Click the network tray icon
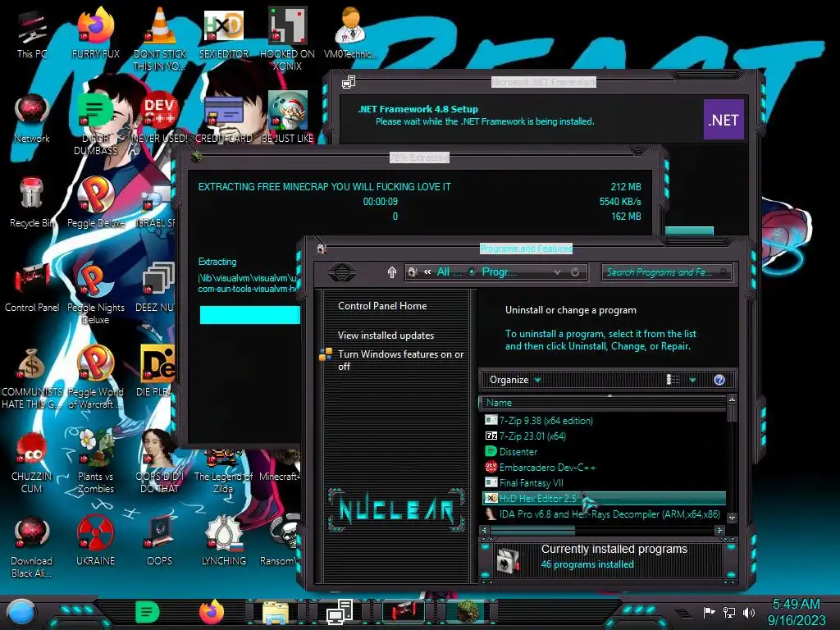The image size is (840, 630). pyautogui.click(x=729, y=612)
